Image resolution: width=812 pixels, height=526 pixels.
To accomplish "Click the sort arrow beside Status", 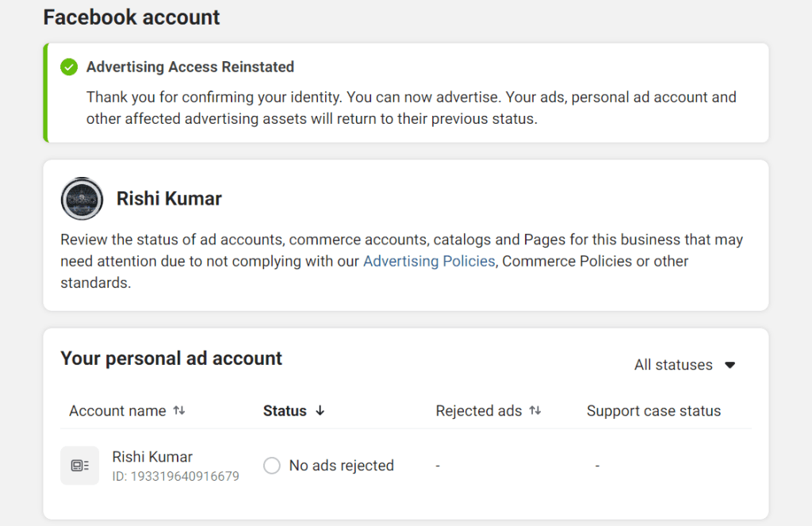I will [x=320, y=411].
